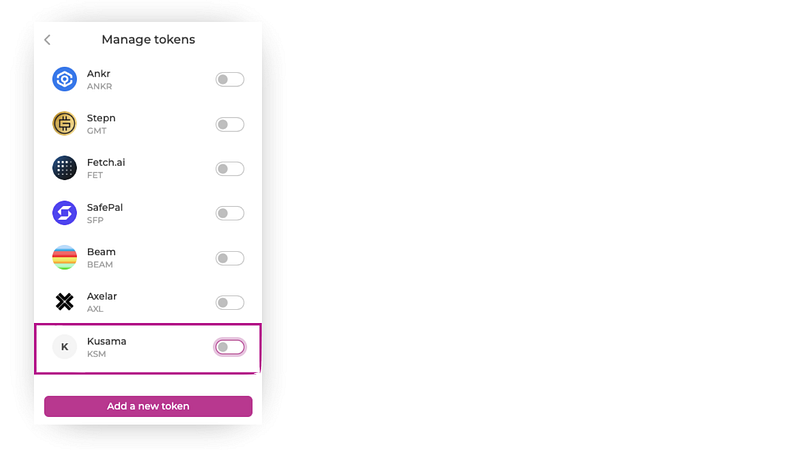Toggle Fetch.ai token visibility on
The height and width of the screenshot is (450, 800).
click(x=230, y=169)
